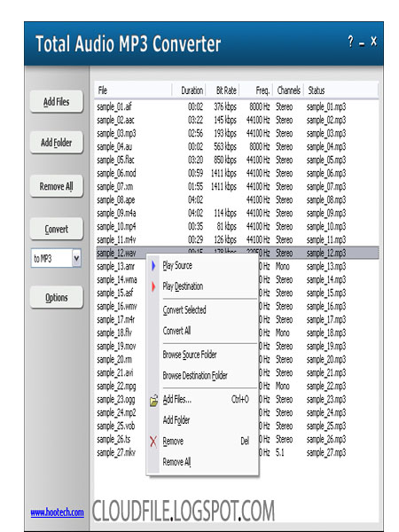Click the Add Files sidebar button
Image resolution: width=399 pixels, height=532 pixels.
click(57, 101)
